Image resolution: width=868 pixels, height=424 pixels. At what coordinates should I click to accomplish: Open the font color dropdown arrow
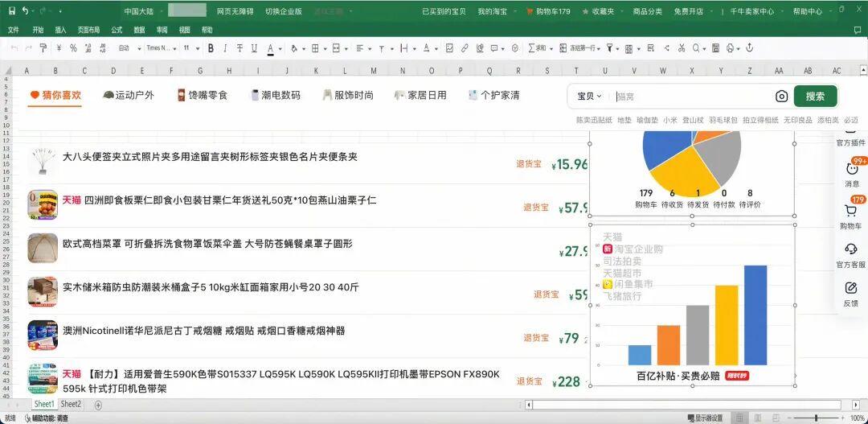click(x=280, y=49)
